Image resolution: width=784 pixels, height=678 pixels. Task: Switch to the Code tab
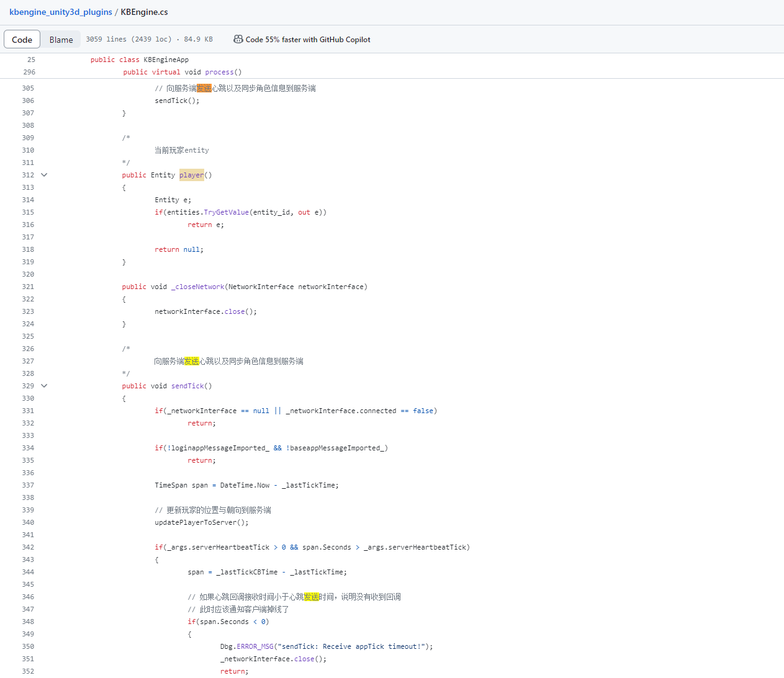[22, 39]
